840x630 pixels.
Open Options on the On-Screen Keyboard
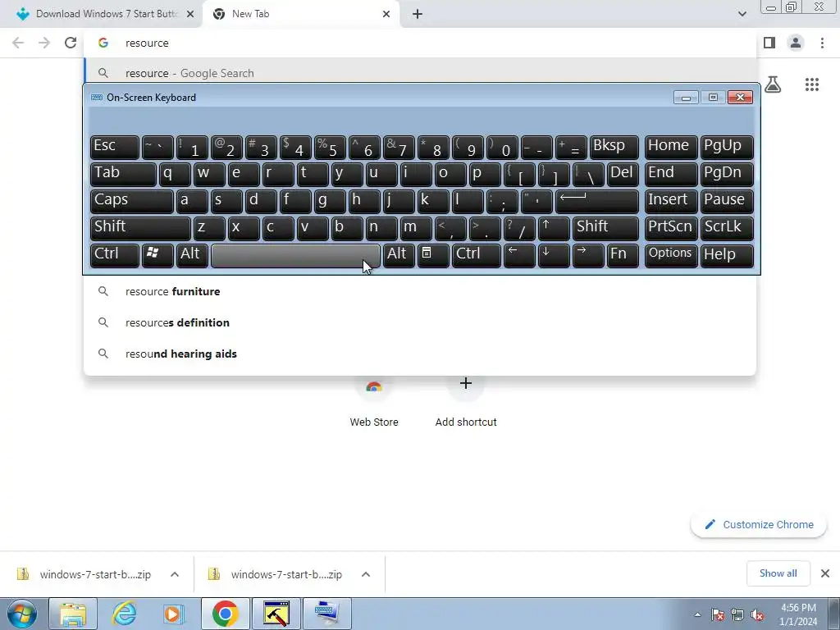point(671,255)
